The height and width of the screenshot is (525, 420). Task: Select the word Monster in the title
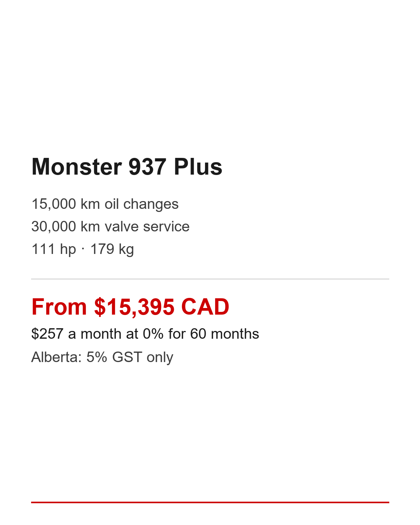tap(77, 167)
